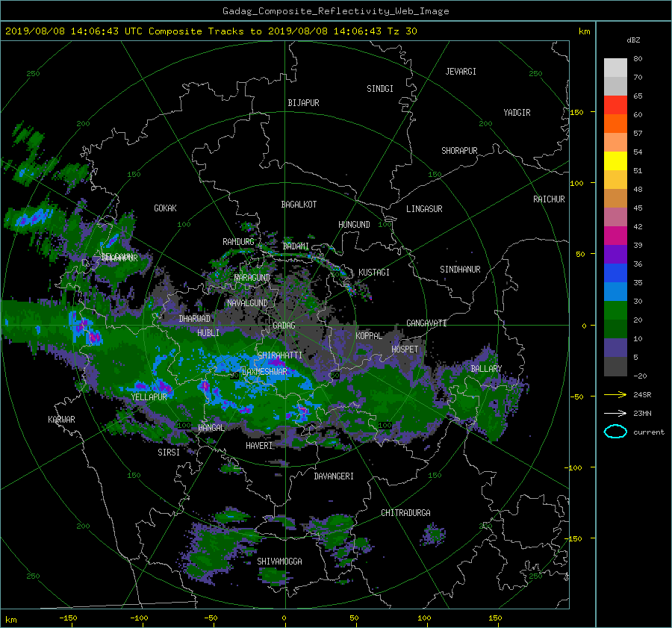Viewport: 672px width, 628px height.
Task: Click the SINDGI city label
Action: (x=380, y=89)
